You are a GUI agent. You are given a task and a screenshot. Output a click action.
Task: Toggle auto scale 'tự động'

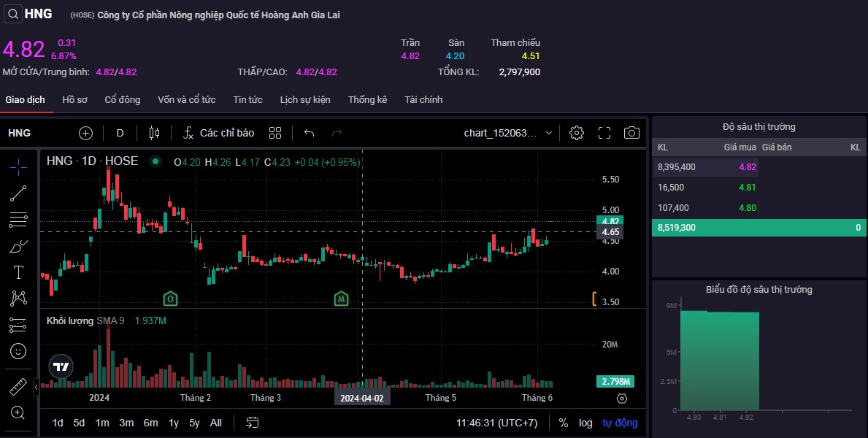pyautogui.click(x=620, y=423)
